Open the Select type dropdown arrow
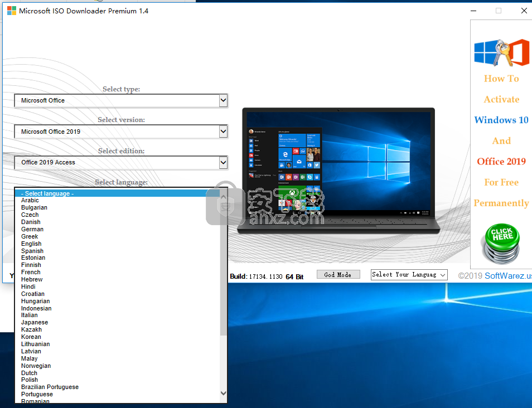The image size is (532, 408). (x=223, y=100)
